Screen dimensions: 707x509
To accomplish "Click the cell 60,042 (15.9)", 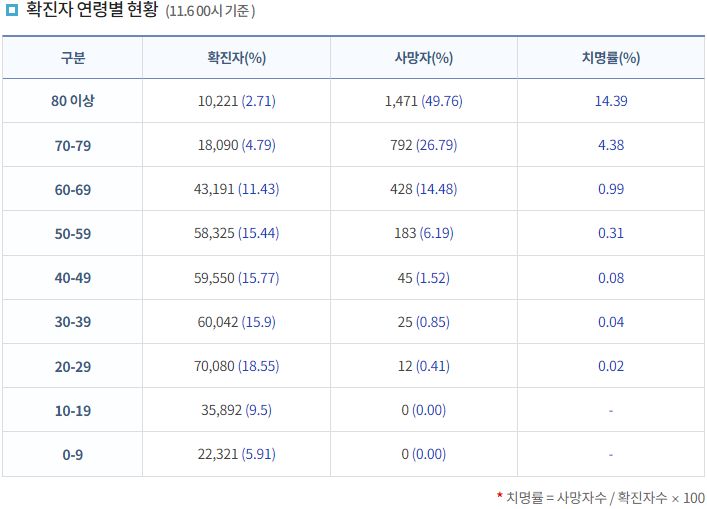I will 236,322.
